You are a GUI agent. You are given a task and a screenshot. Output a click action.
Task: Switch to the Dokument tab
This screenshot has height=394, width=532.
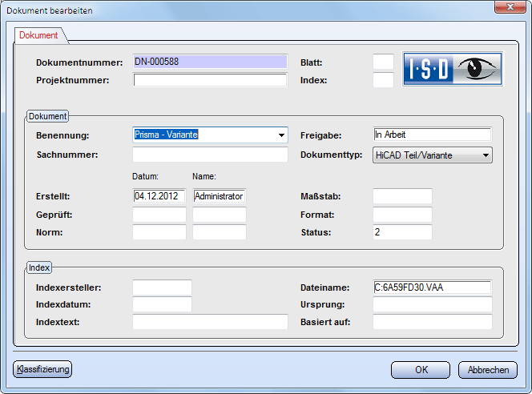[x=38, y=36]
